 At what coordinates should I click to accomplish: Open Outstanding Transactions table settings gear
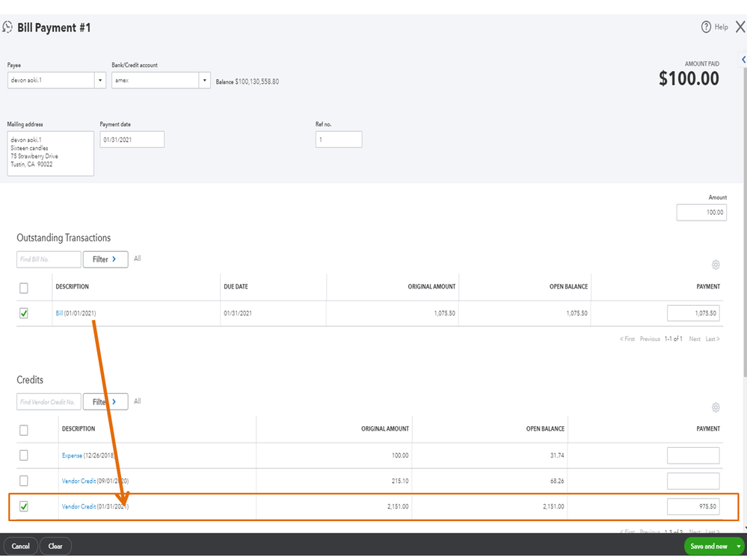[716, 265]
